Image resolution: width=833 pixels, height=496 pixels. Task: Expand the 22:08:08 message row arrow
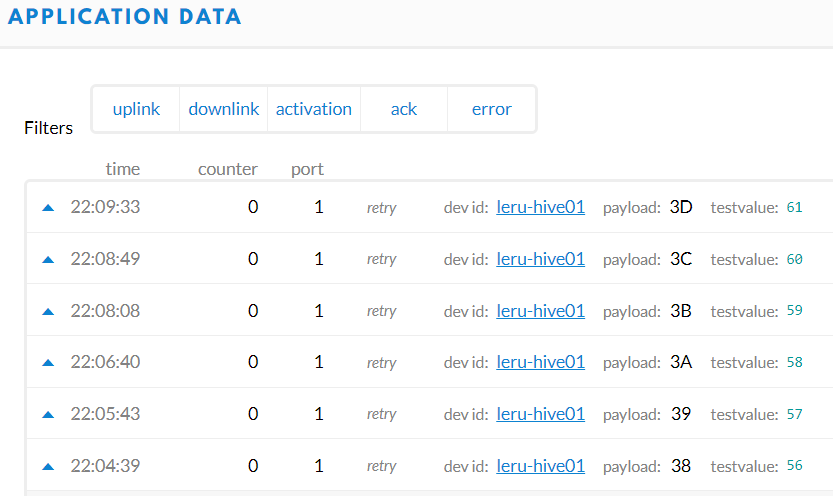(x=47, y=311)
